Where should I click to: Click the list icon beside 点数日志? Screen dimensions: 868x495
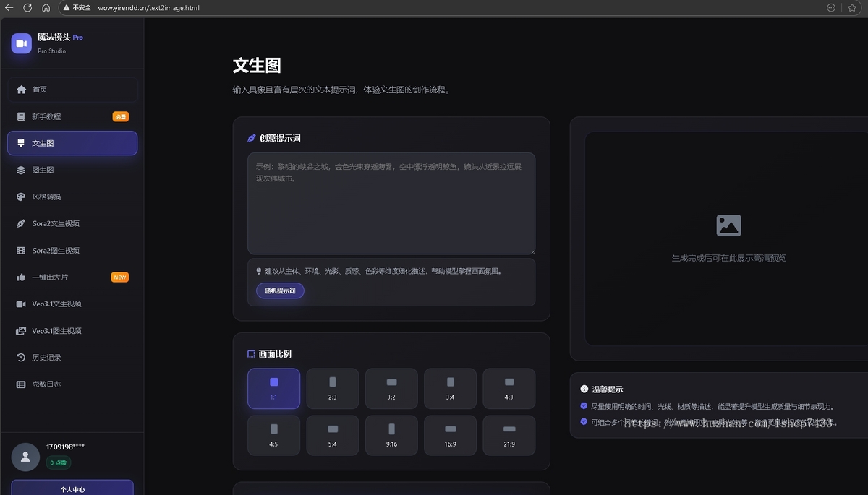[21, 384]
